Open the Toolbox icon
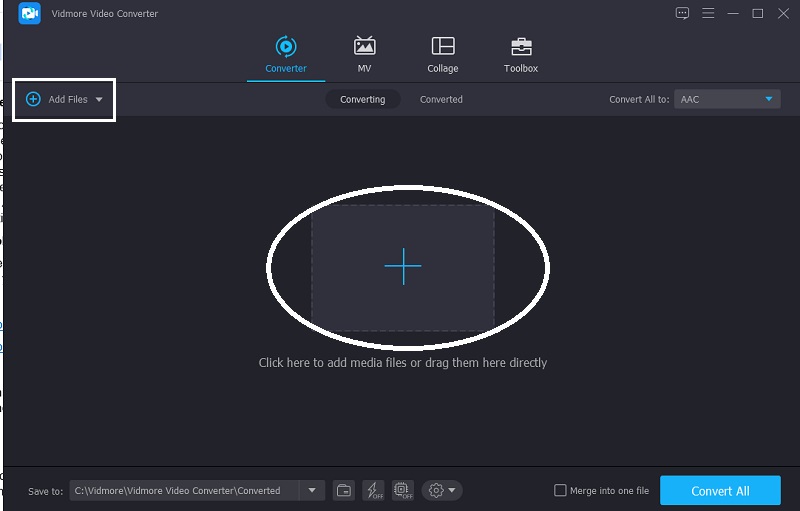This screenshot has width=800, height=511. pos(520,47)
